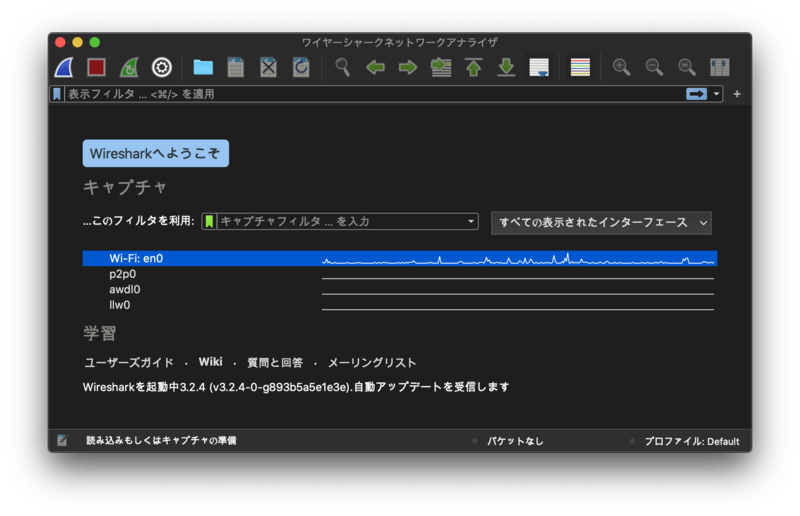
Task: Open capture filter bookmark green icon
Action: [x=209, y=222]
